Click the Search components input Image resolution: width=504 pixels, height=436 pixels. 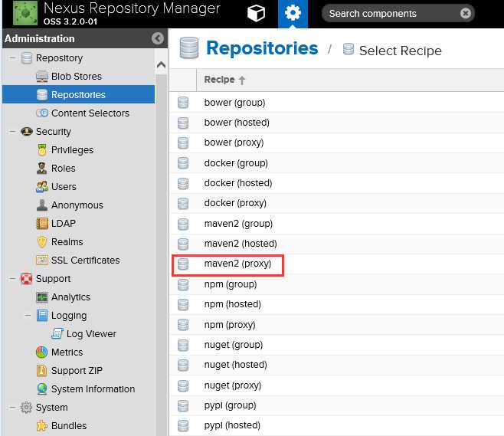[398, 14]
